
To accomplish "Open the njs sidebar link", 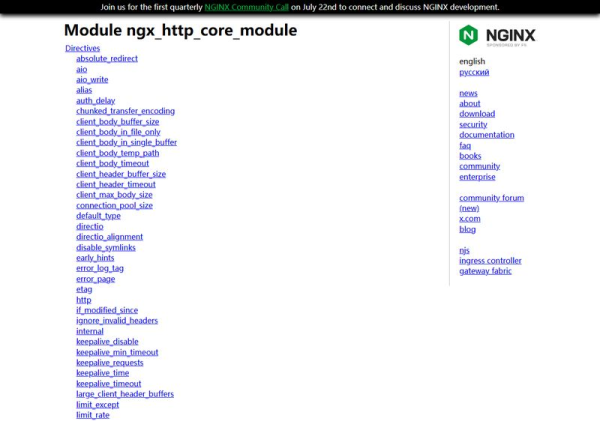I will (464, 251).
